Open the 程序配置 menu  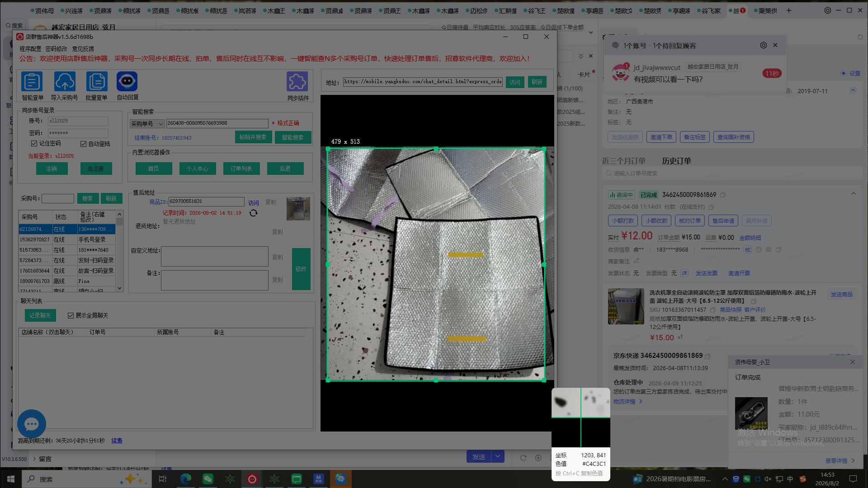[30, 49]
